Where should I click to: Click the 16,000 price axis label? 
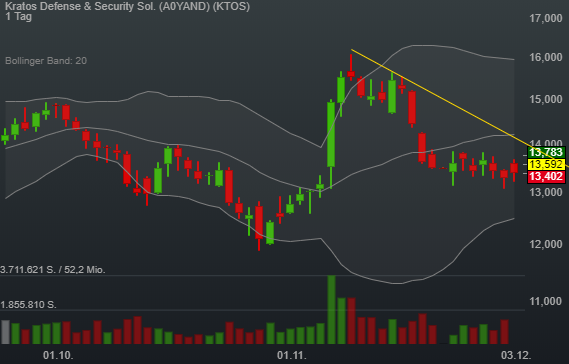[545, 57]
